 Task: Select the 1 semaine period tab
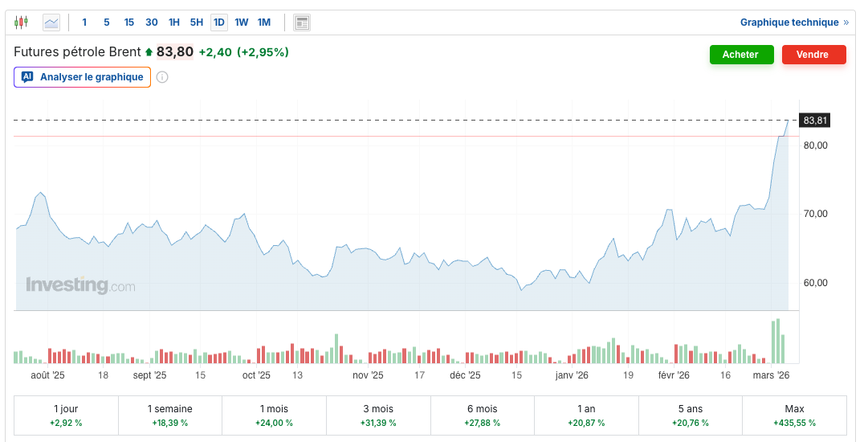coord(169,415)
